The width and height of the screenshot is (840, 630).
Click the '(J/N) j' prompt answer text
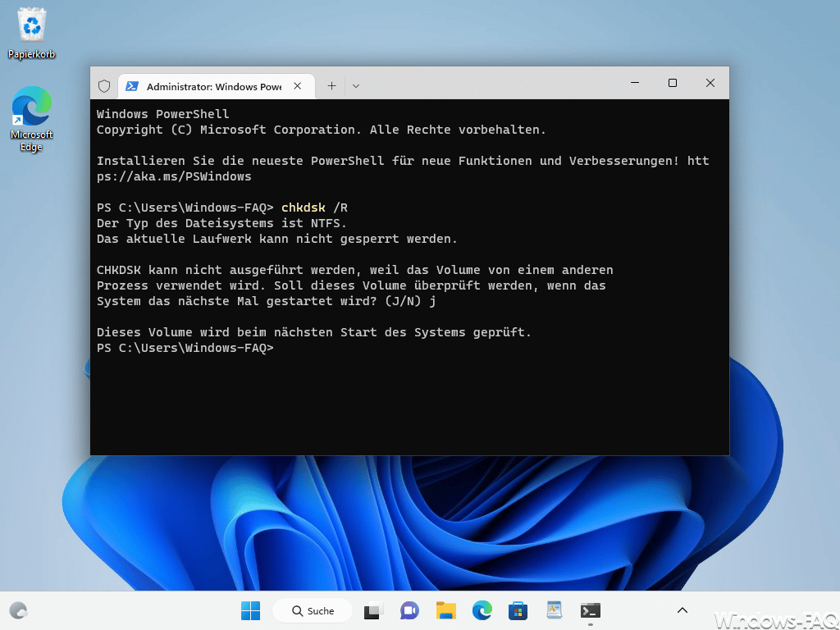[410, 301]
